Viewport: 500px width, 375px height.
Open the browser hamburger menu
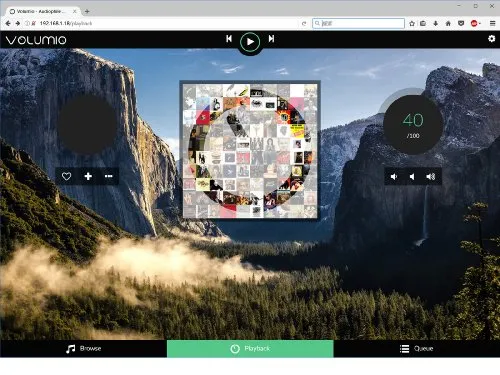click(x=492, y=23)
